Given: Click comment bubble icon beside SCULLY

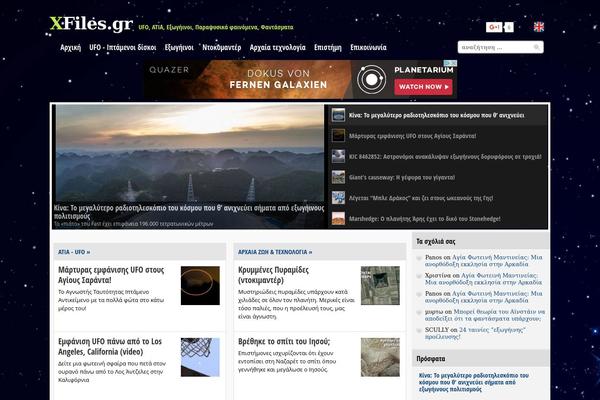Looking at the screenshot, I should (x=419, y=330).
